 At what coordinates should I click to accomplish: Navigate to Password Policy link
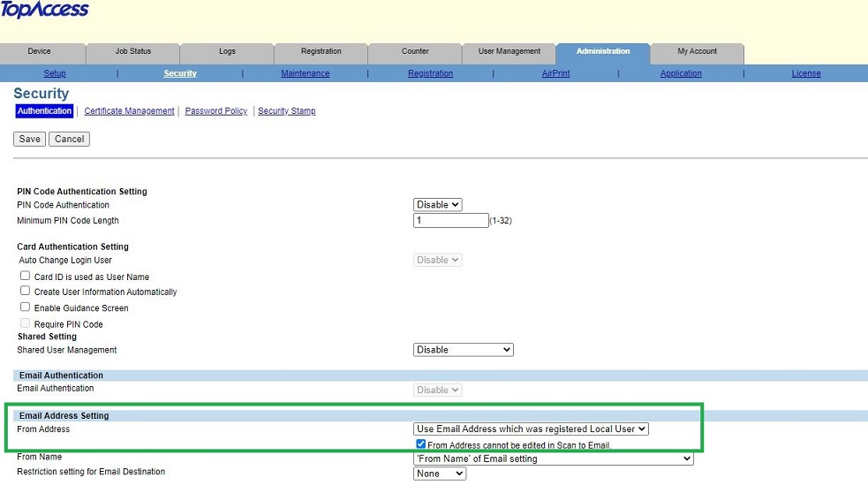(x=215, y=111)
